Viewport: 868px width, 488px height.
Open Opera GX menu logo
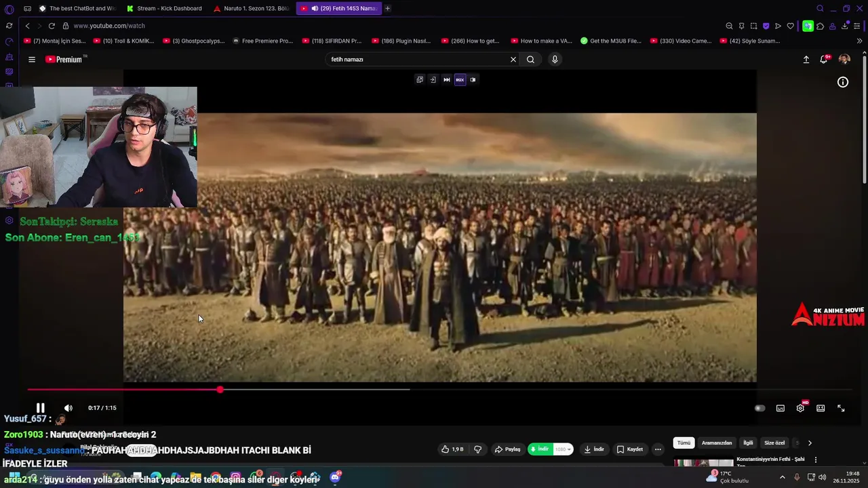(9, 9)
